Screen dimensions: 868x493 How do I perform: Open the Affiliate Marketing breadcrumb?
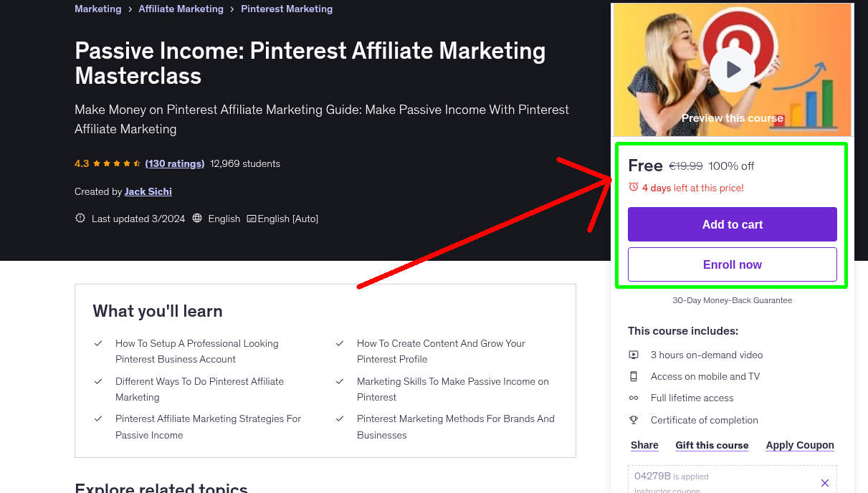(x=181, y=9)
